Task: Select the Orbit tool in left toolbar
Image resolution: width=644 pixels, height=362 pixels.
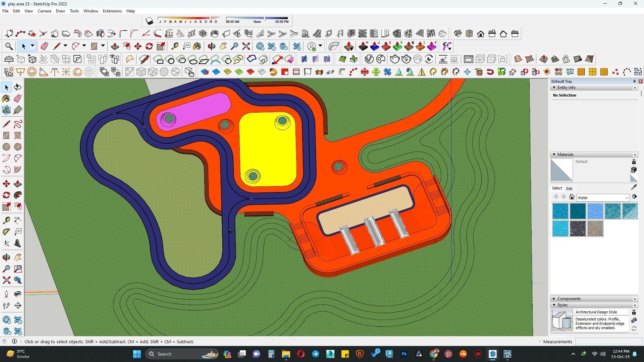Action: point(6,257)
